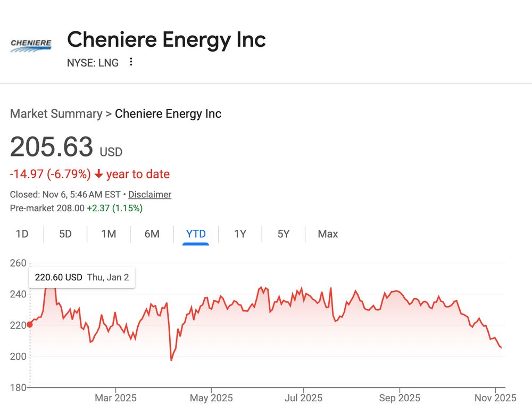Screen dimensions: 532x415
Task: Open the 1D price chart view
Action: click(x=22, y=234)
